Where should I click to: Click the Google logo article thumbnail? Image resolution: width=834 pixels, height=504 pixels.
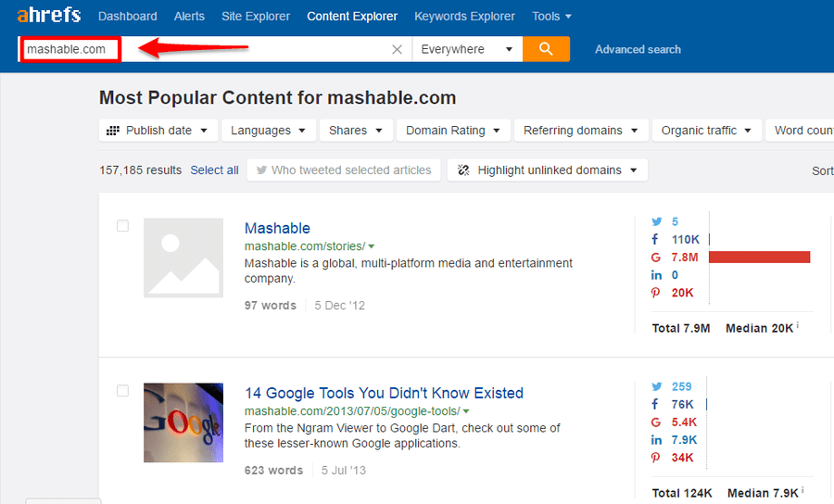click(183, 422)
